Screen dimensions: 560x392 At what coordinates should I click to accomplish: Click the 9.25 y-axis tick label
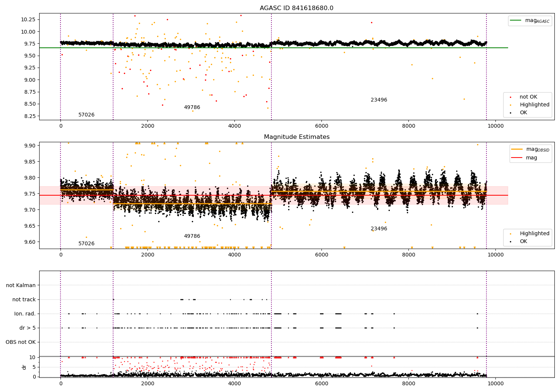[x=30, y=68]
